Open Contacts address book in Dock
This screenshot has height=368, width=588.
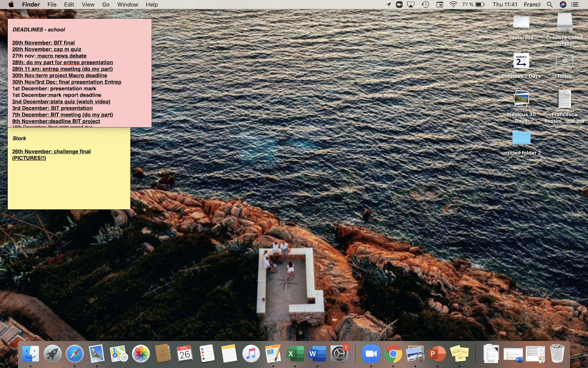163,354
